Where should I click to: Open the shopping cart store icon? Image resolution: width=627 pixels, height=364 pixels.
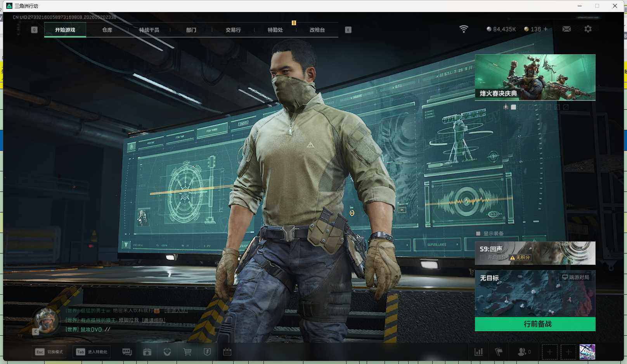(187, 352)
